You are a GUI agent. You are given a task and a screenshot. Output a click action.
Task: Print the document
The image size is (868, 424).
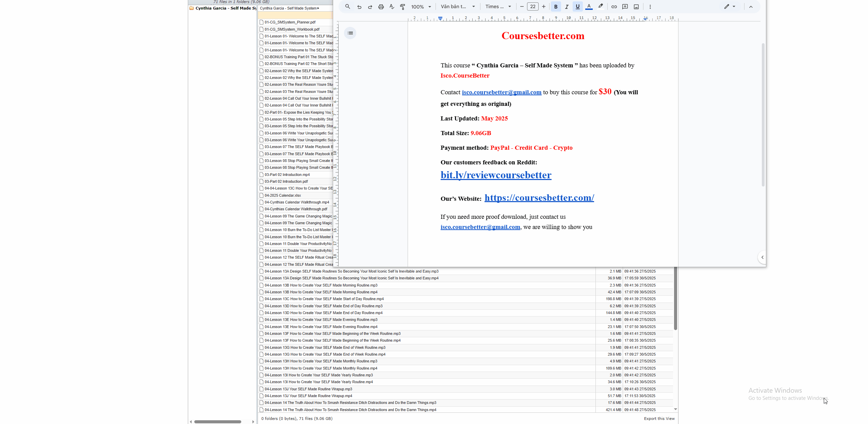tap(381, 6)
